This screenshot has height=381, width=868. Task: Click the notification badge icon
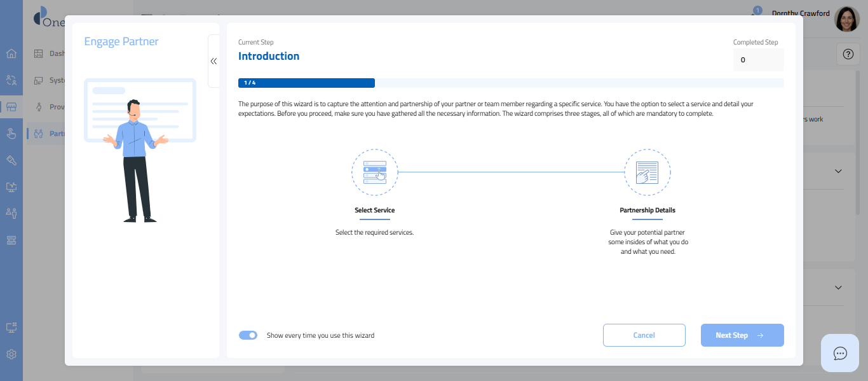click(757, 11)
